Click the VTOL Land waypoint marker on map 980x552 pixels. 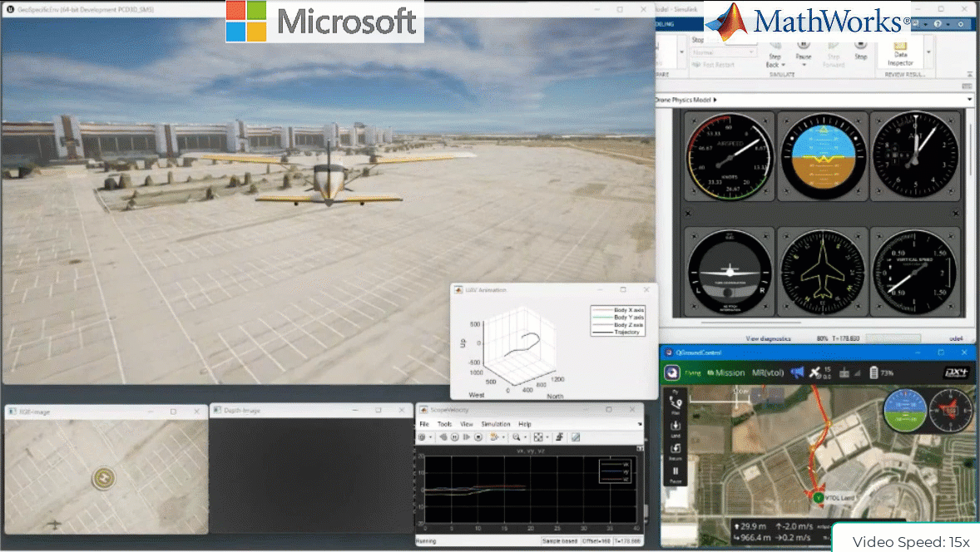pyautogui.click(x=818, y=497)
